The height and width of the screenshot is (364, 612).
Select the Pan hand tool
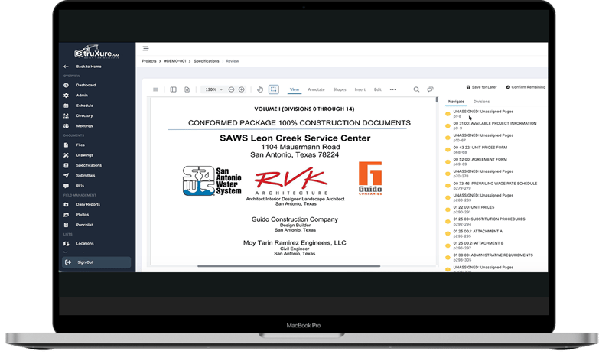click(260, 89)
